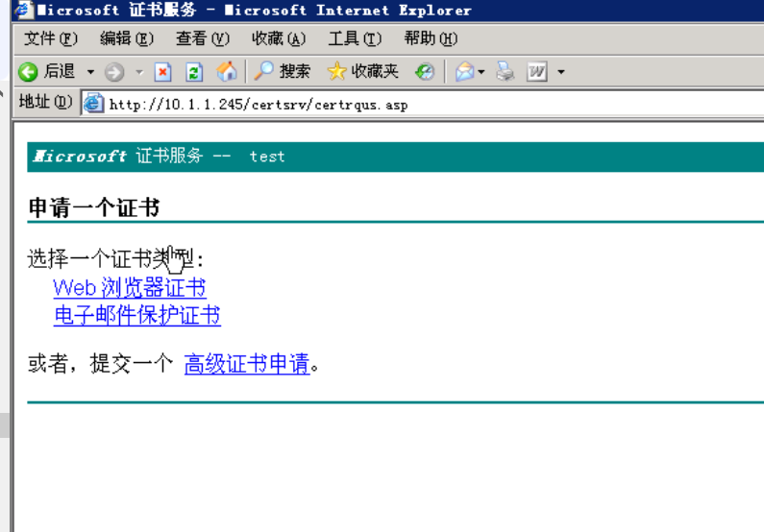Click the Print icon

coord(505,72)
